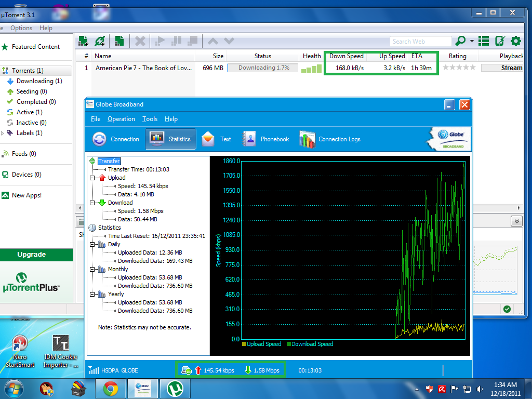This screenshot has height=399, width=532.
Task: Click the Downloading 1.7% progress bar
Action: [x=262, y=68]
